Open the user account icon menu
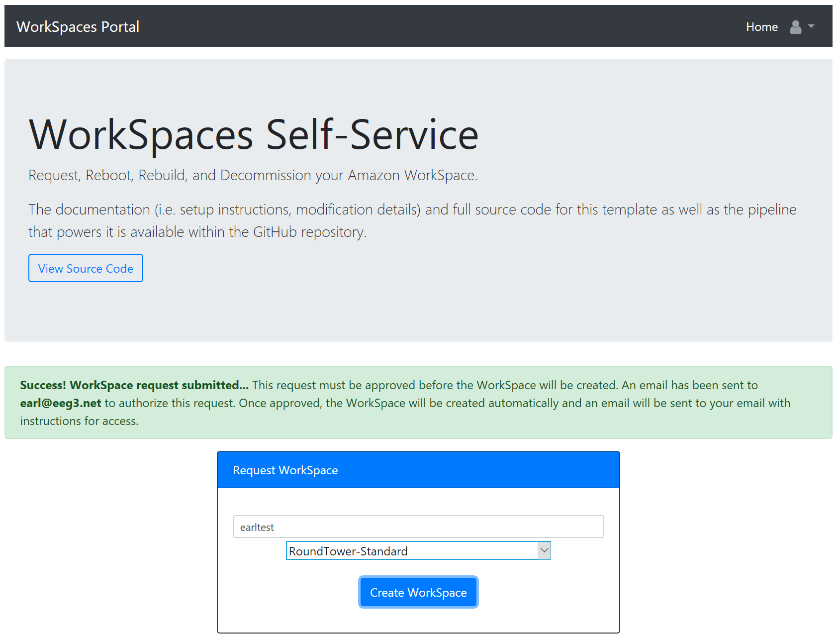 (795, 27)
